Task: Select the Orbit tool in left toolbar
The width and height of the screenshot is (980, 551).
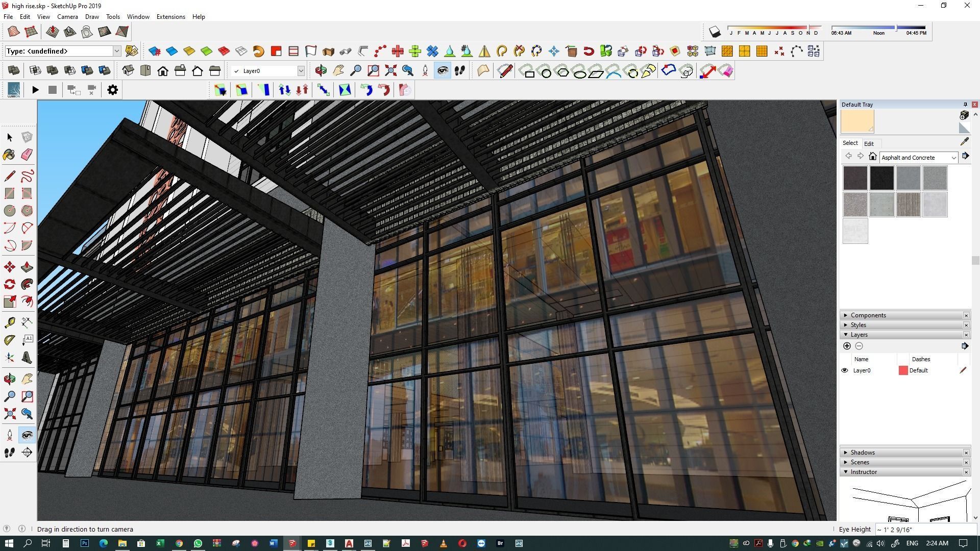Action: tap(10, 379)
